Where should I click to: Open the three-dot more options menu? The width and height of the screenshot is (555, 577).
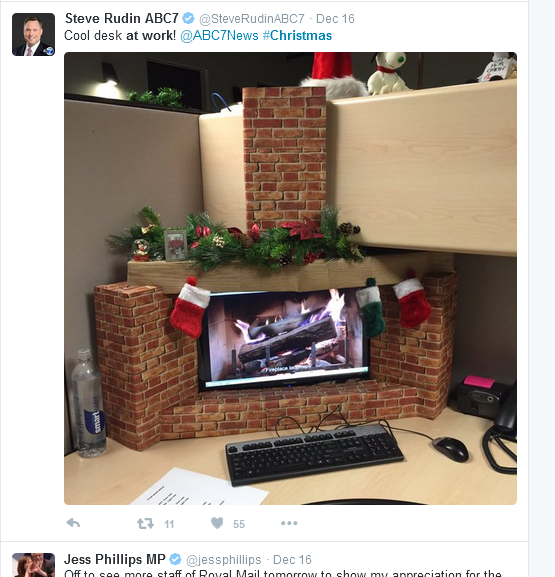click(x=289, y=523)
